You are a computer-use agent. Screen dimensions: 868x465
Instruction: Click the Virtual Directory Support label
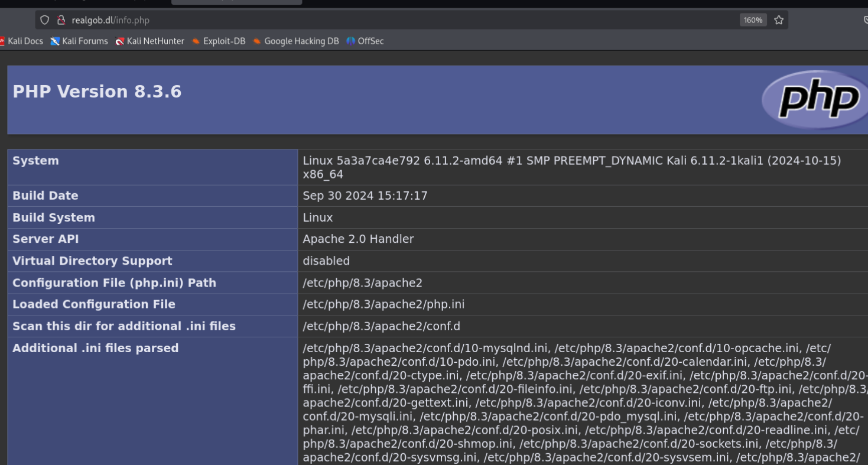[92, 261]
